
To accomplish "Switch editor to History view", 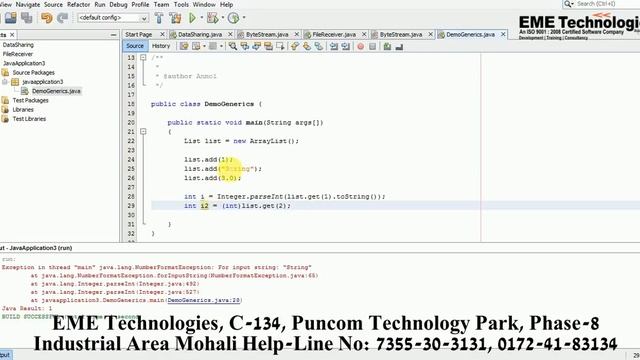I will [x=160, y=46].
